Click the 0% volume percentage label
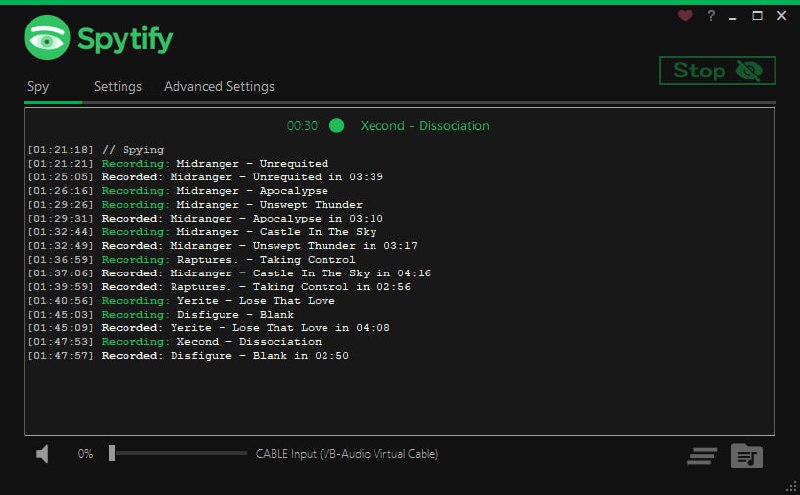The height and width of the screenshot is (495, 800). 85,454
